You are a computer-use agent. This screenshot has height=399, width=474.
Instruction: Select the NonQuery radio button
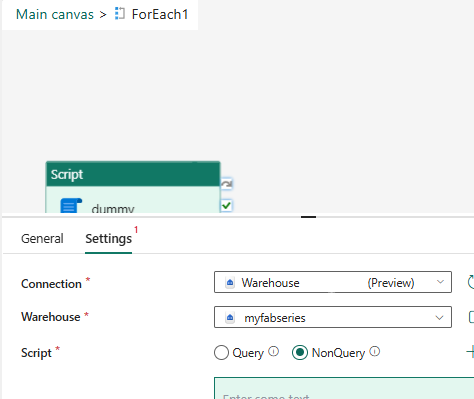click(300, 353)
